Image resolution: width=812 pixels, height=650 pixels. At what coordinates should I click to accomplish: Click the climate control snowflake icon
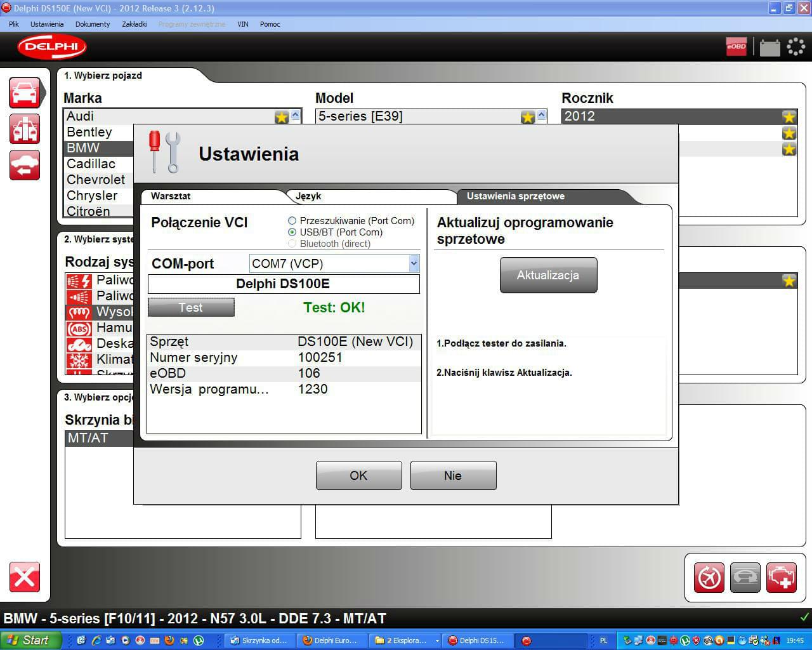point(79,360)
